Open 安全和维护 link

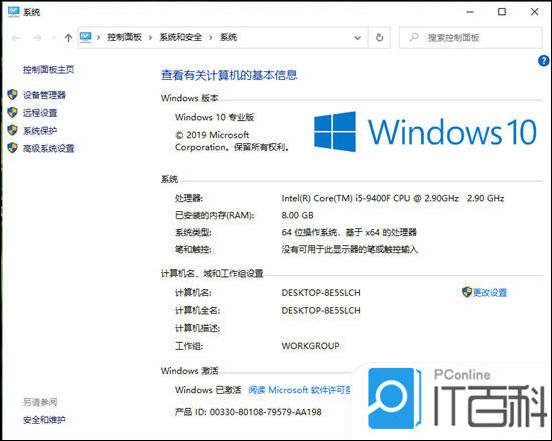click(44, 420)
